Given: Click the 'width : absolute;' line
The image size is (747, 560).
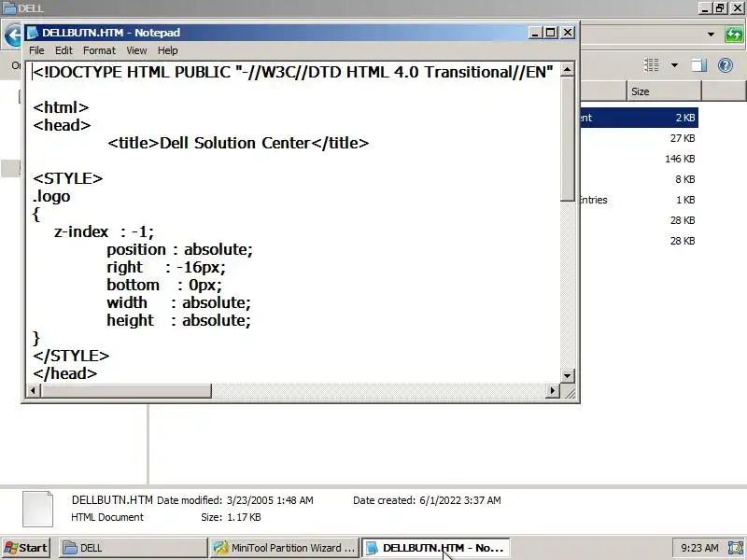Looking at the screenshot, I should pyautogui.click(x=178, y=302).
